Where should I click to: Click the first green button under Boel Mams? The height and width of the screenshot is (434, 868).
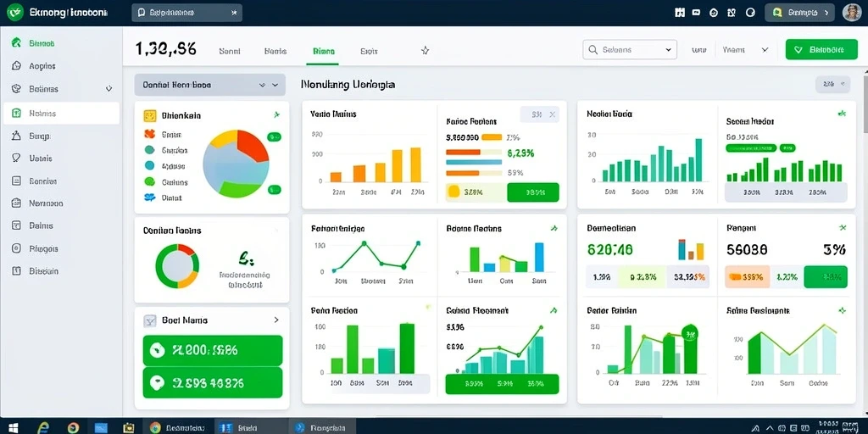[x=213, y=350]
